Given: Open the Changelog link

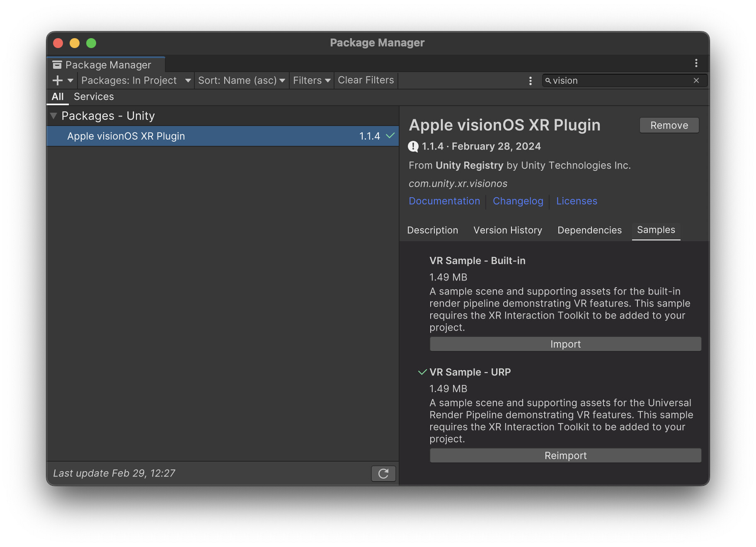Looking at the screenshot, I should click(x=518, y=201).
